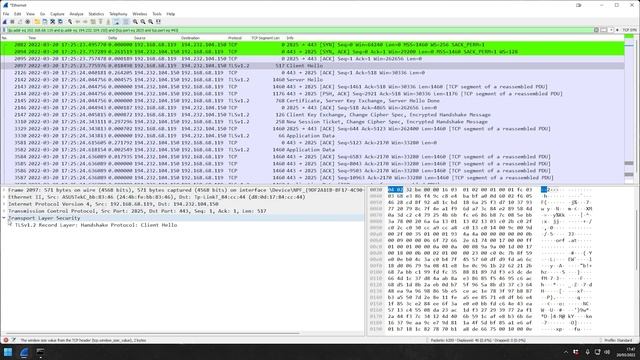The width and height of the screenshot is (640, 360).
Task: Click into the display filter field
Action: coord(300,30)
